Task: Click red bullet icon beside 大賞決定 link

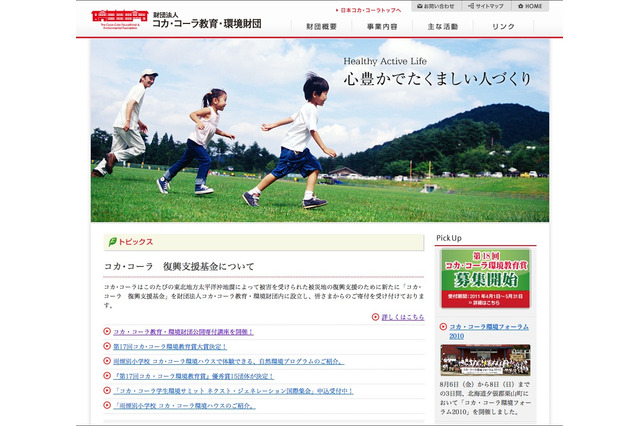Action: 107,346
